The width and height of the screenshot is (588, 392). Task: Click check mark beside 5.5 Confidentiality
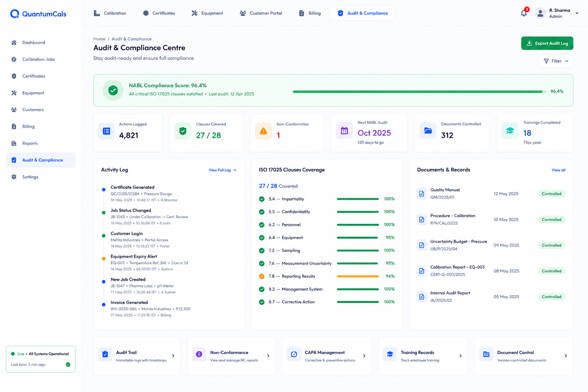pos(262,212)
